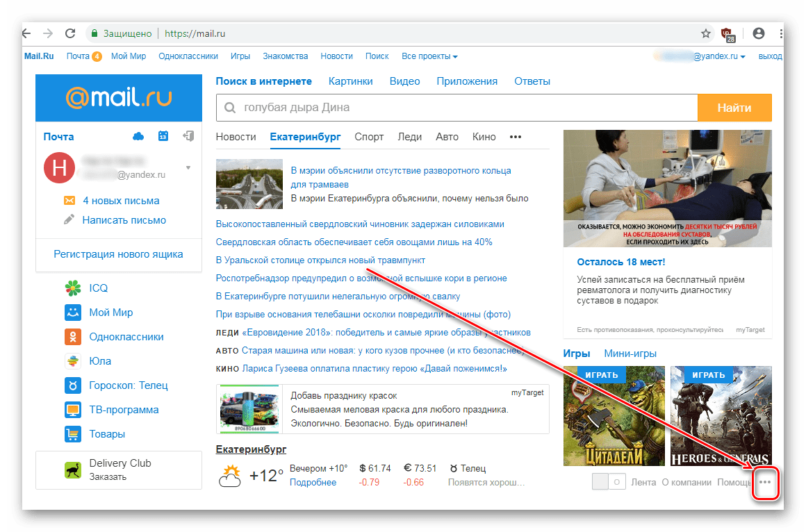Viewport: 806px width, 532px height.
Task: Click Регистрация нового ящика link
Action: point(118,254)
